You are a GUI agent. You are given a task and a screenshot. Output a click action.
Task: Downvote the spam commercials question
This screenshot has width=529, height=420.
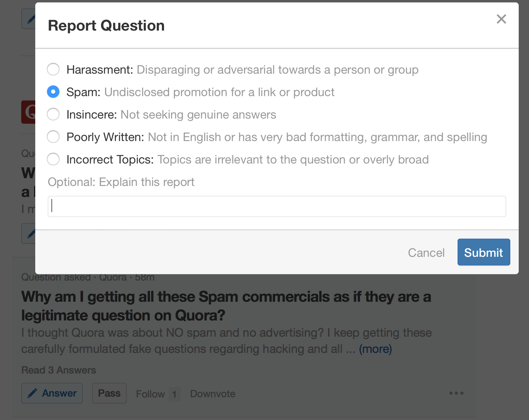pyautogui.click(x=212, y=393)
